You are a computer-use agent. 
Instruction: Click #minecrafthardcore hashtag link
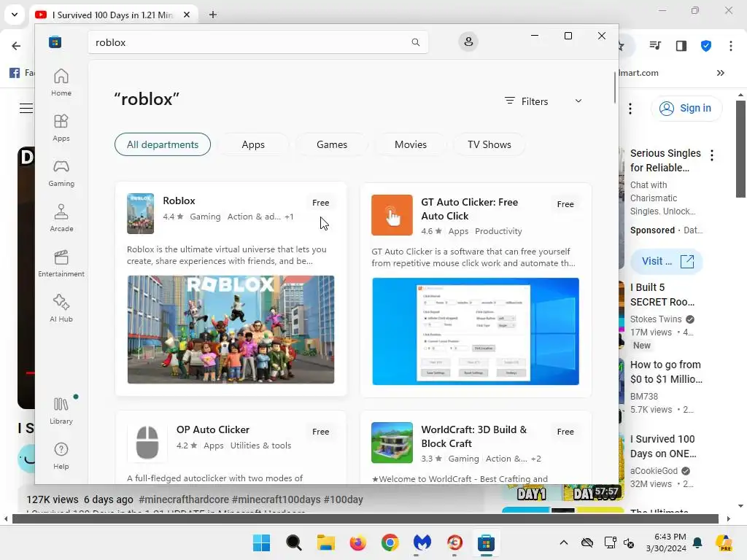click(x=183, y=499)
